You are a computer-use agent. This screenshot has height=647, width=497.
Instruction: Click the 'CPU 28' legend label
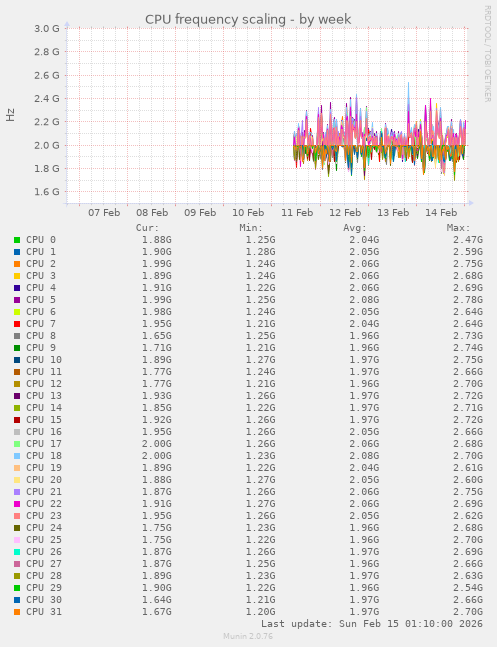click(44, 576)
